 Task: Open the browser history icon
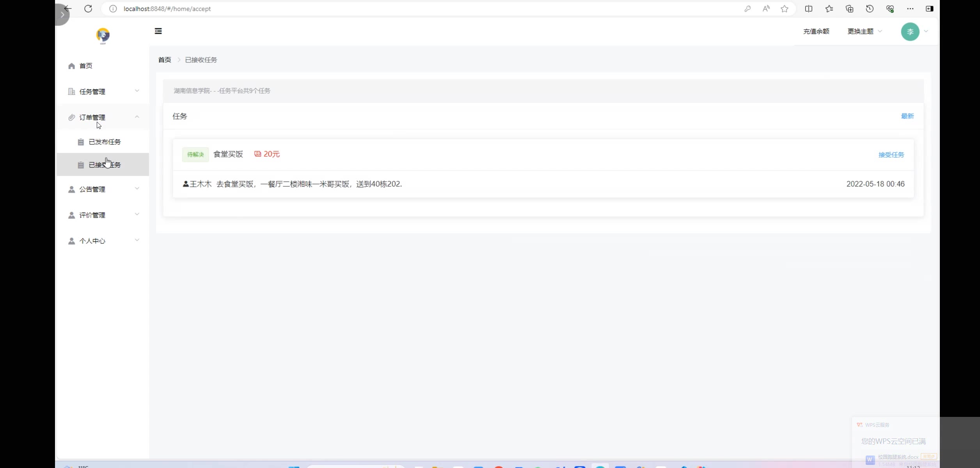click(x=870, y=9)
